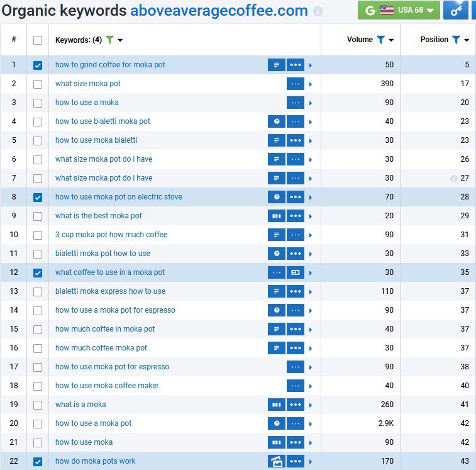Click the '390' volume value
Screen dimensions: 476x470
pyautogui.click(x=387, y=84)
